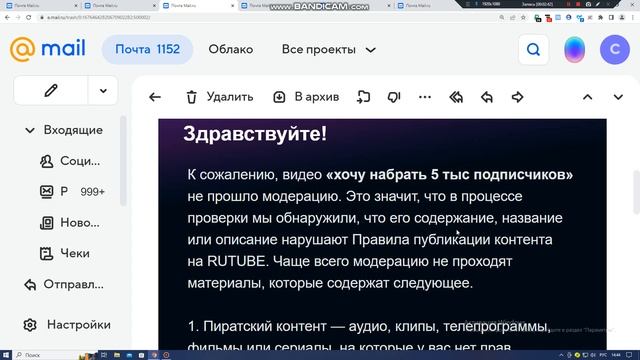Screen dimensions: 640x360
Task: Reply to the email with single arrow
Action: click(x=487, y=97)
